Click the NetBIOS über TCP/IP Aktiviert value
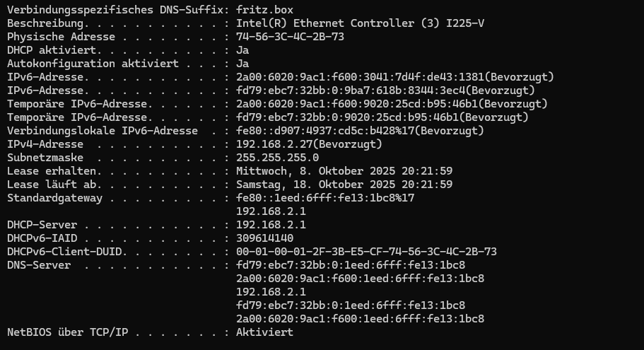The image size is (644, 350). (264, 332)
